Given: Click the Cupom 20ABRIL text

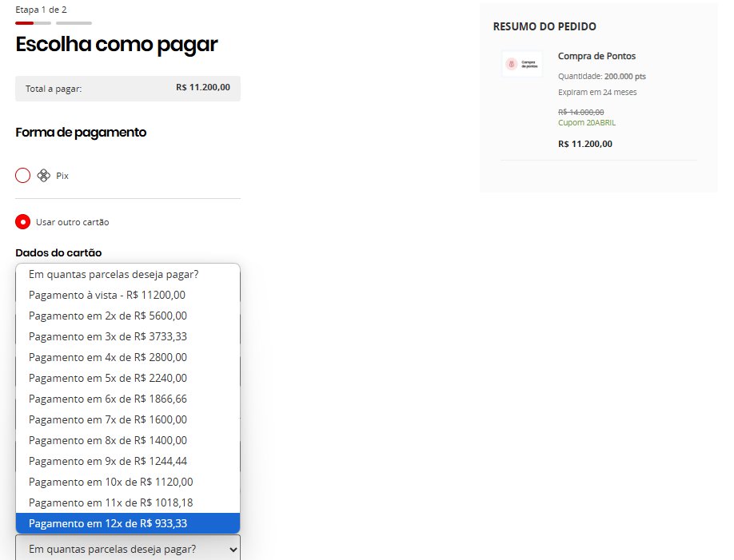Looking at the screenshot, I should click(587, 122).
